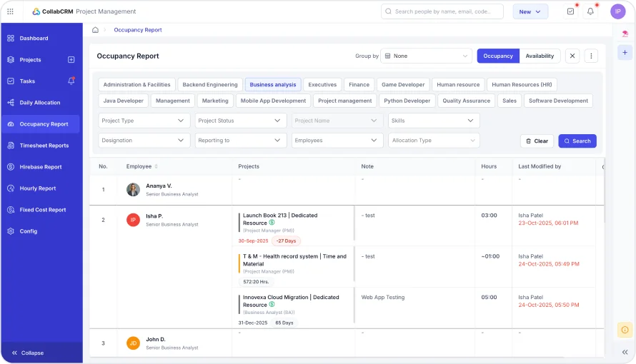Sort by the Employee column sort icon
Viewport: 636px width, 364px height.
[156, 166]
